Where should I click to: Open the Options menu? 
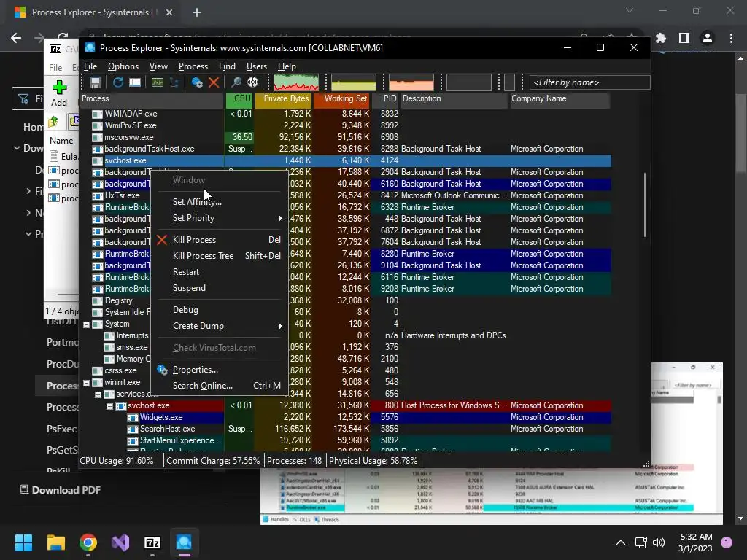(123, 66)
